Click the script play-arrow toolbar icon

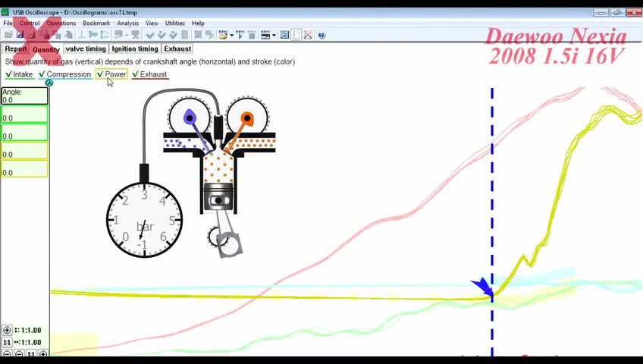click(240, 35)
